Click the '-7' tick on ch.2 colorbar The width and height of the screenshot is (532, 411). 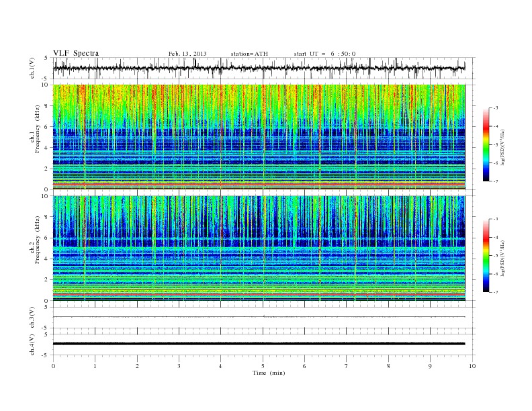pos(495,292)
